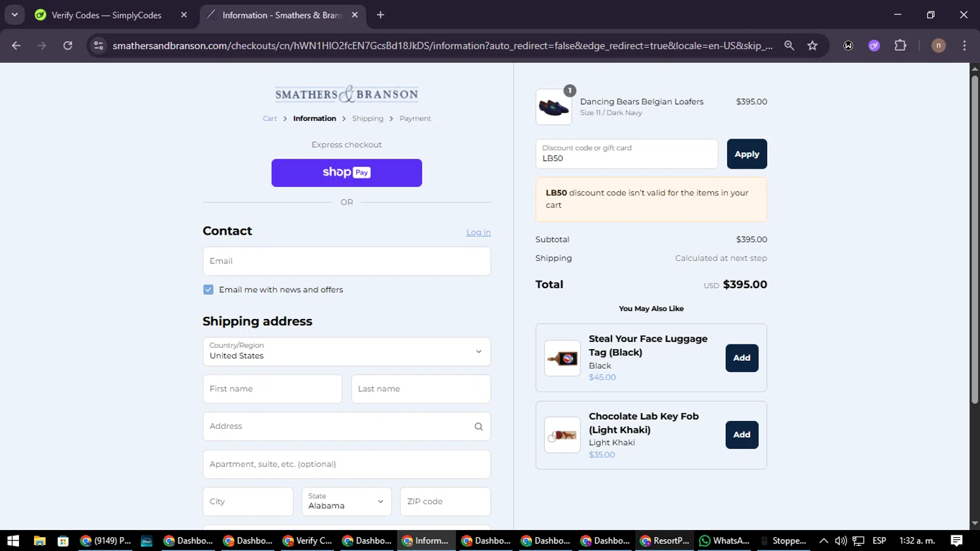
Task: Click the zoom magnifier icon in address bar
Action: point(789,46)
